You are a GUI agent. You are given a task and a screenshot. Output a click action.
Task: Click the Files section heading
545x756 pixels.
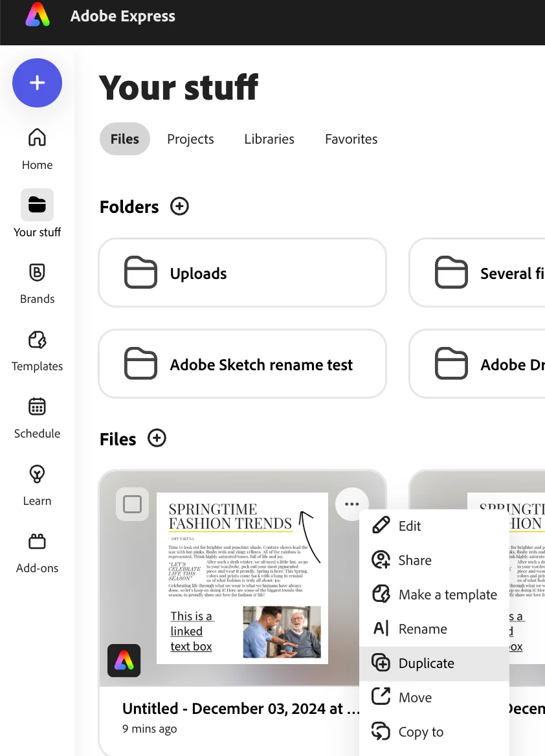[x=118, y=439]
